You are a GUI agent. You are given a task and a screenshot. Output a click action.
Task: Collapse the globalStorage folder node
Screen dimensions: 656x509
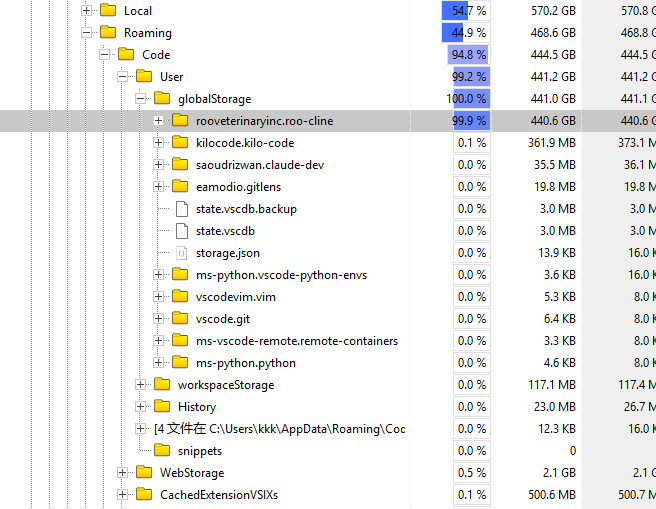pos(140,99)
